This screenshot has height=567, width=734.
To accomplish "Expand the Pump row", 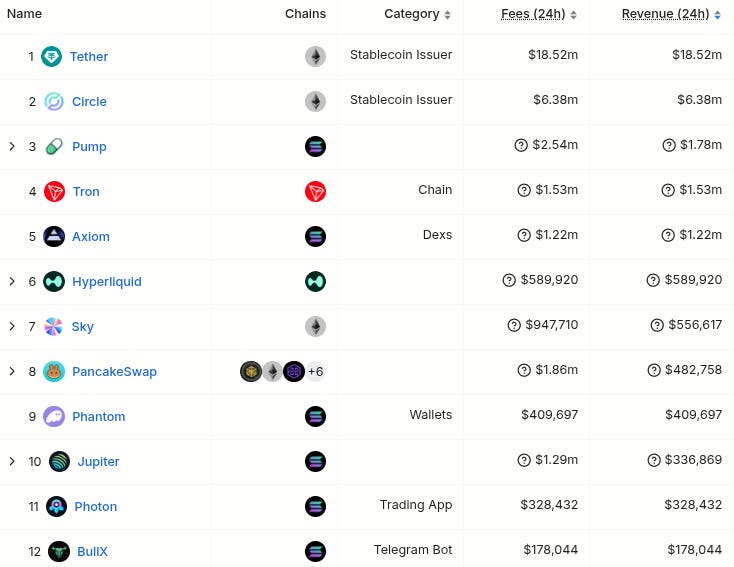I will (12, 147).
